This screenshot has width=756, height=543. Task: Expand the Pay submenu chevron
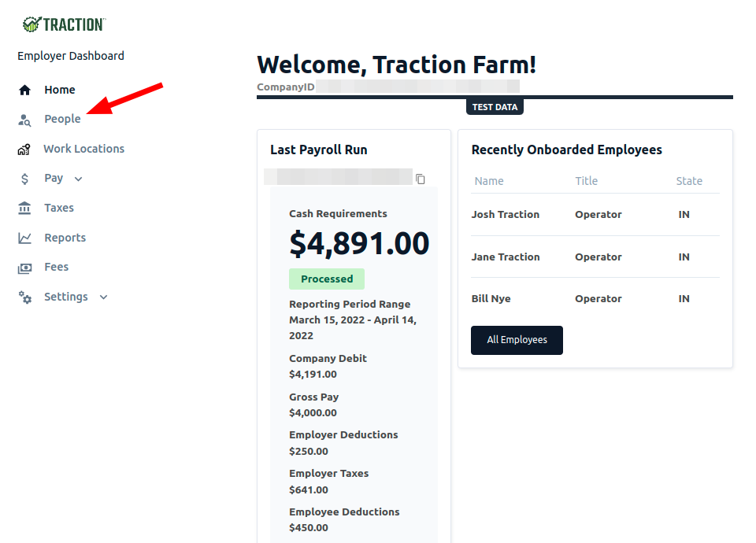tap(79, 179)
